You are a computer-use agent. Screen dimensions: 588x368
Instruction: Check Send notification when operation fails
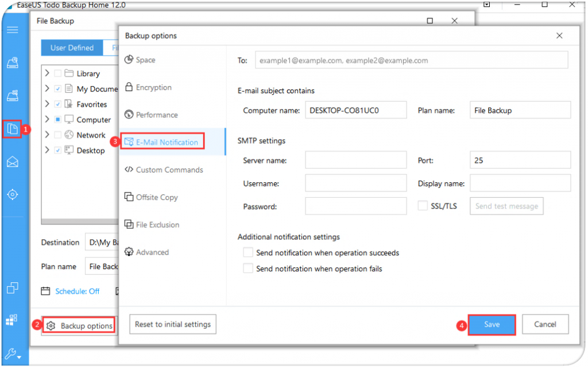click(248, 269)
